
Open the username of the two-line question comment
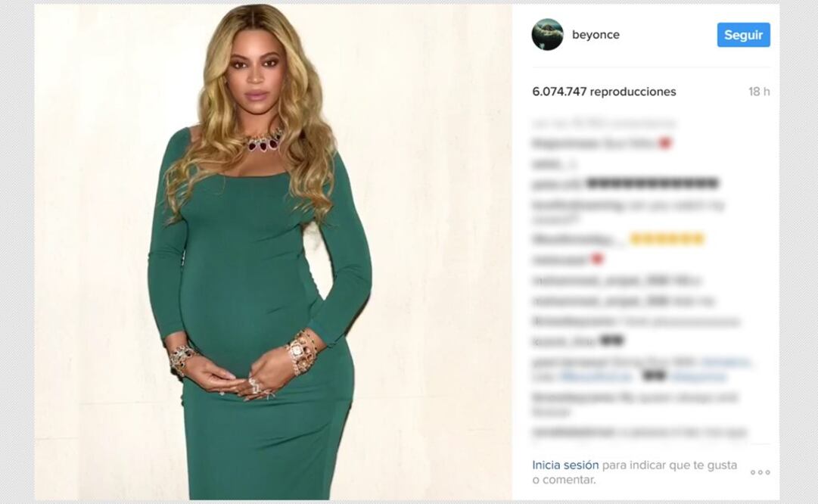[x=578, y=206]
